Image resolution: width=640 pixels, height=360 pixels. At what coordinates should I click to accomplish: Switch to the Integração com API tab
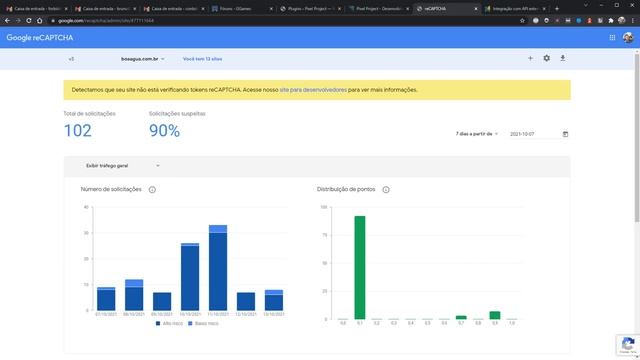point(515,9)
